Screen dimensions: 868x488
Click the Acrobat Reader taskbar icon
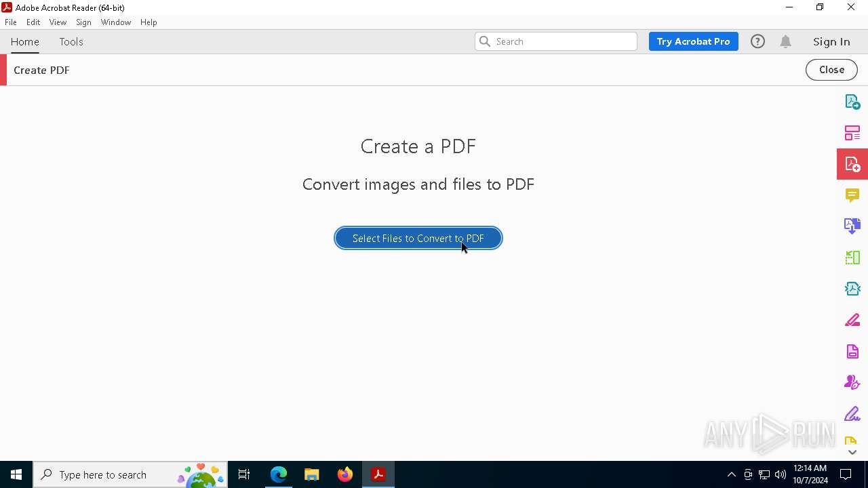pos(378,474)
